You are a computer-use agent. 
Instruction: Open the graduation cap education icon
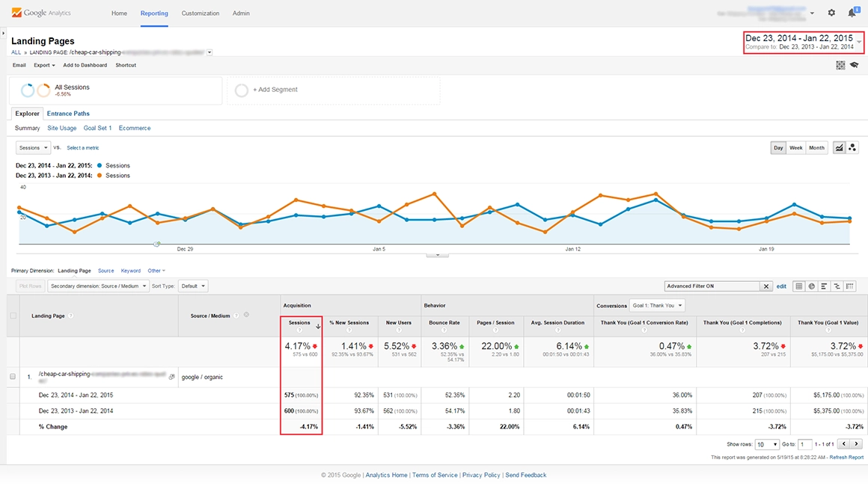pos(855,65)
